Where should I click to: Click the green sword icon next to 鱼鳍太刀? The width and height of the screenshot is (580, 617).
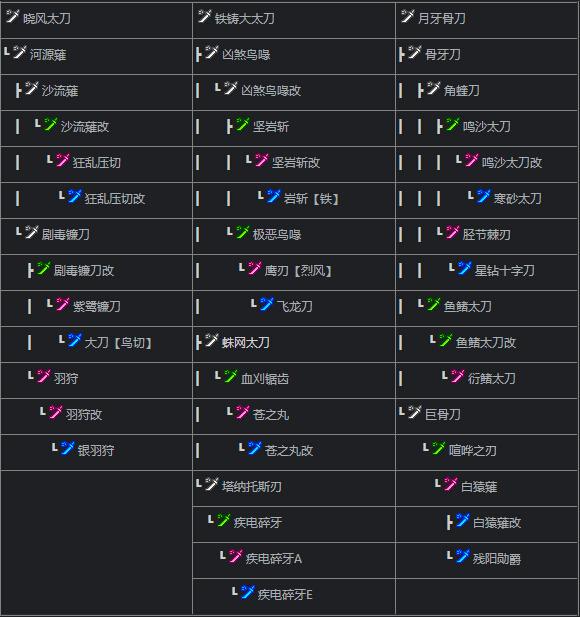[433, 304]
